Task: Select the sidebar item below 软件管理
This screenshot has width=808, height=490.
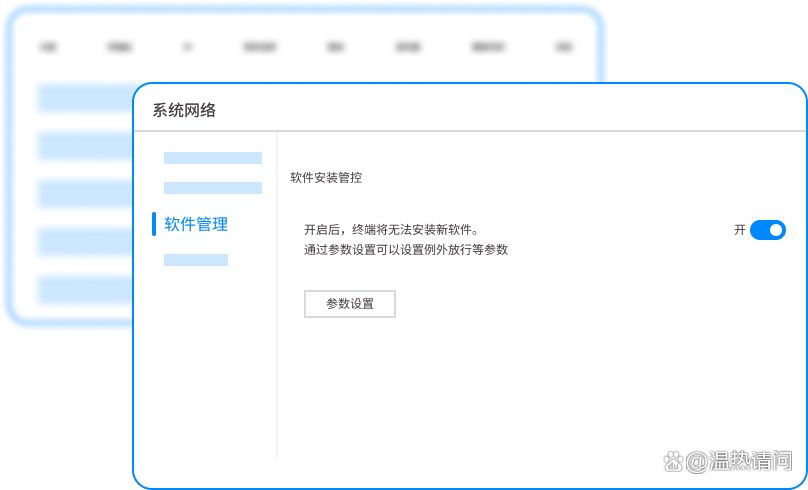Action: [196, 260]
